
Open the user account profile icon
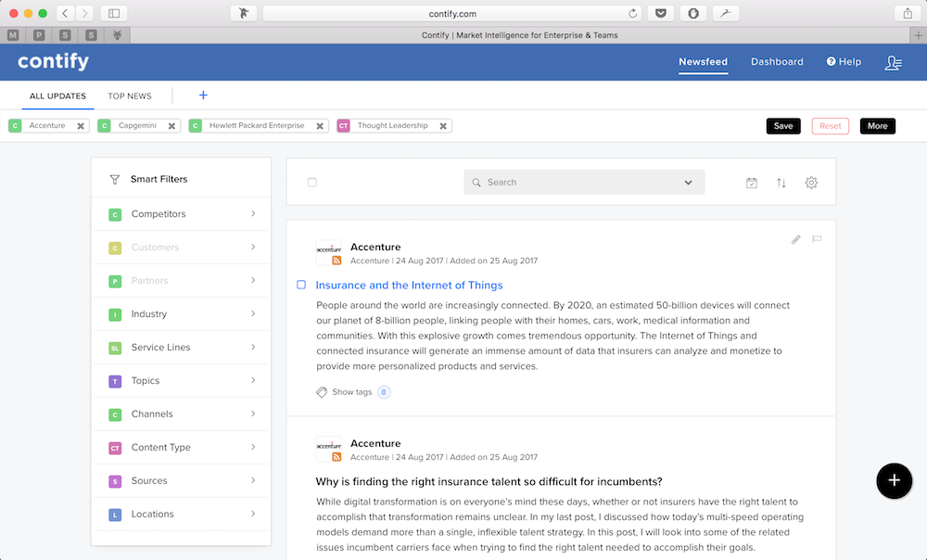pos(893,62)
